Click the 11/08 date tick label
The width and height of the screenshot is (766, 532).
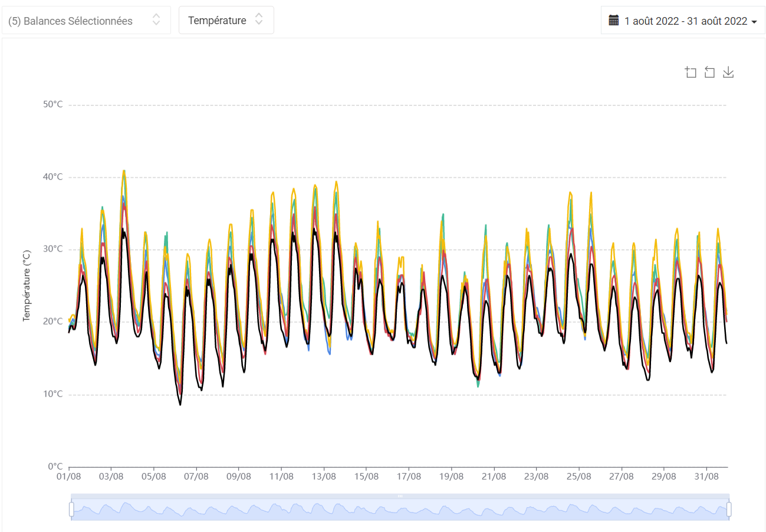[281, 477]
